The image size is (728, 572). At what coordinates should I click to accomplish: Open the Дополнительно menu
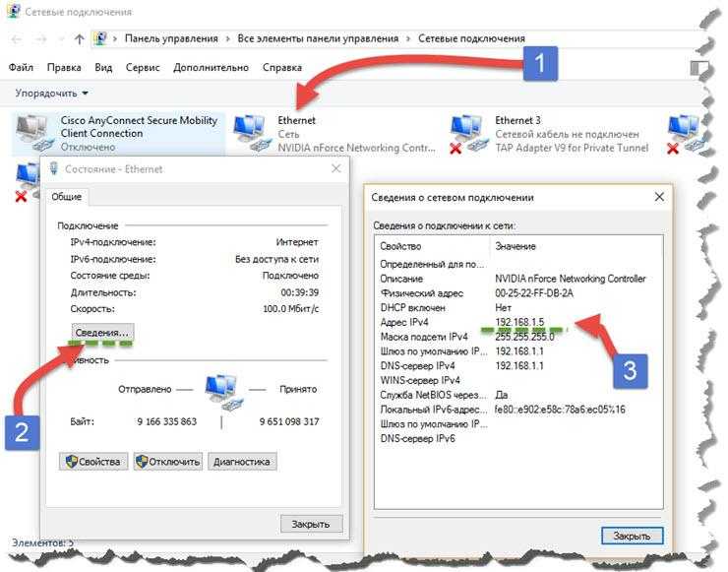tap(211, 67)
